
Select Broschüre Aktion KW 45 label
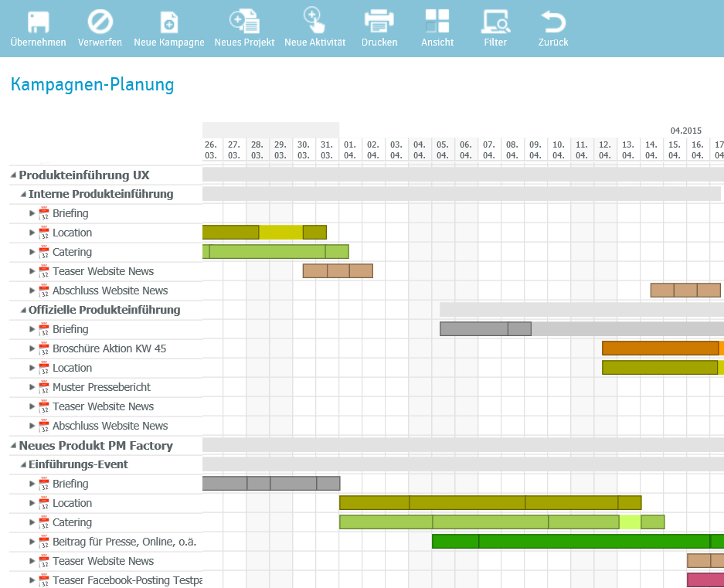pos(110,348)
